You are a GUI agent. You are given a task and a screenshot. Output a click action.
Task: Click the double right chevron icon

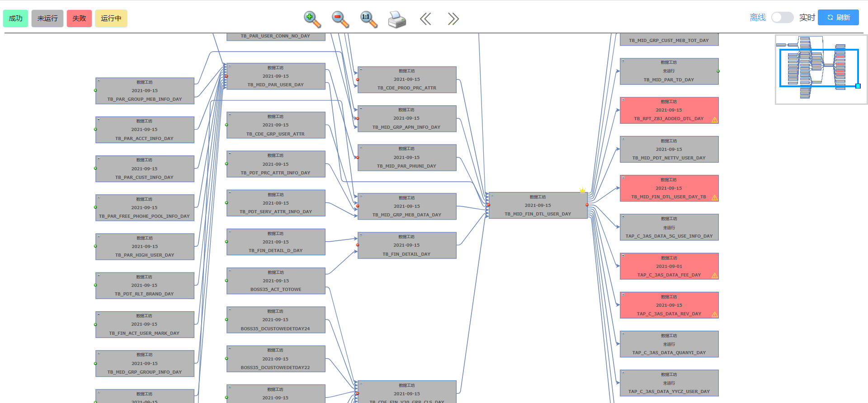pyautogui.click(x=453, y=19)
